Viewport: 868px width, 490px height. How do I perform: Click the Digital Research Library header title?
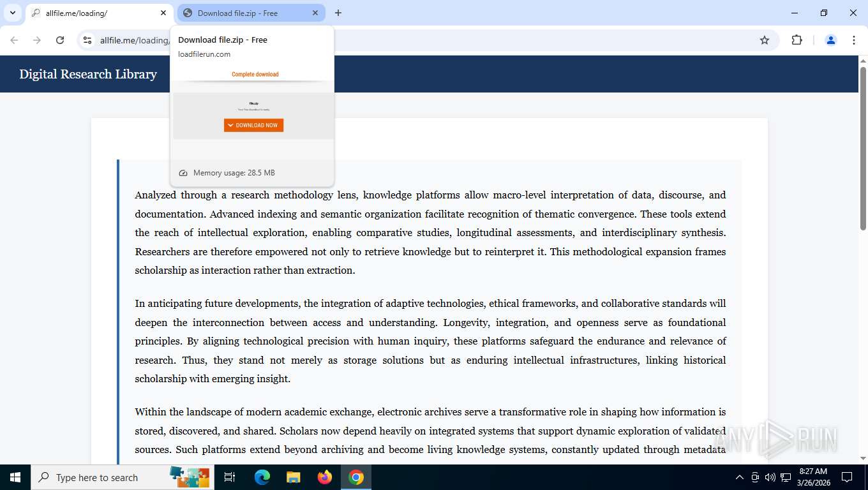(x=88, y=74)
